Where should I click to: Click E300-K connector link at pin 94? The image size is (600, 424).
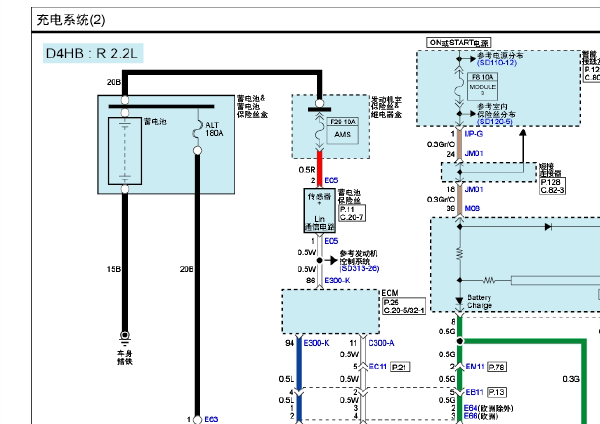316,343
